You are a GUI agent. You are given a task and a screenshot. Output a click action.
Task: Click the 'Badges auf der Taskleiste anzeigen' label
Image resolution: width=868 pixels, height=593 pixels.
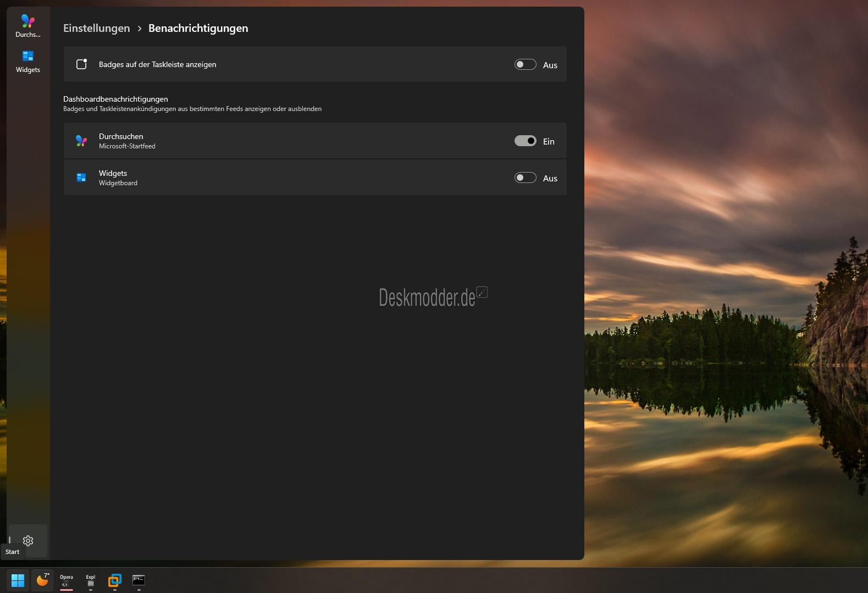pyautogui.click(x=157, y=64)
